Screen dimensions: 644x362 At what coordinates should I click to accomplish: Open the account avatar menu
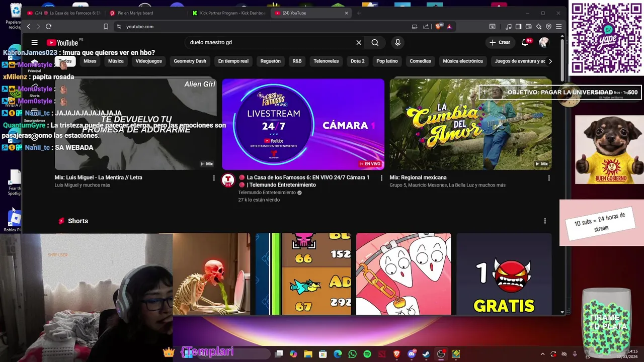point(543,43)
